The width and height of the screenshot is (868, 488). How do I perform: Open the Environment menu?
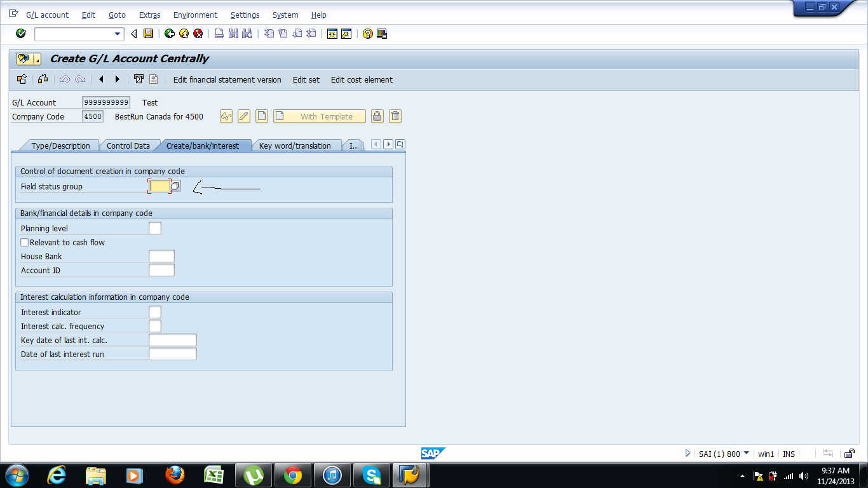click(195, 15)
